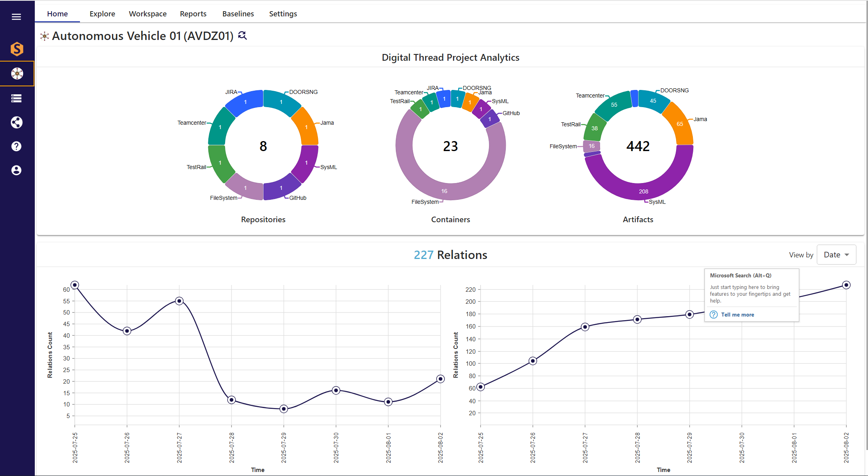
Task: Click FileSystem segment in Repositories donut
Action: click(245, 188)
